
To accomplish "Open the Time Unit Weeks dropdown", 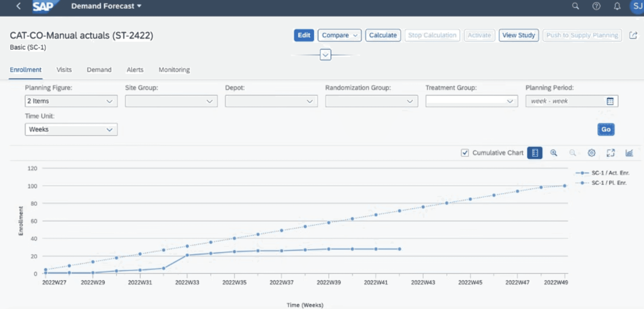I will coord(109,129).
